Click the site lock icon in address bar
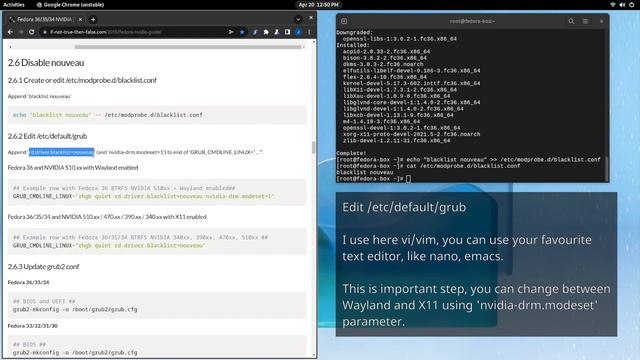 [45, 32]
